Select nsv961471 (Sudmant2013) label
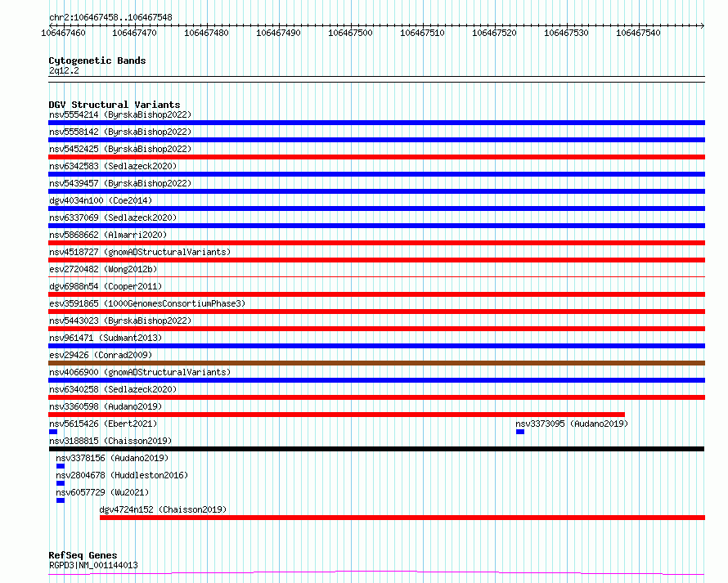Screen dimensions: 728x583 point(106,338)
